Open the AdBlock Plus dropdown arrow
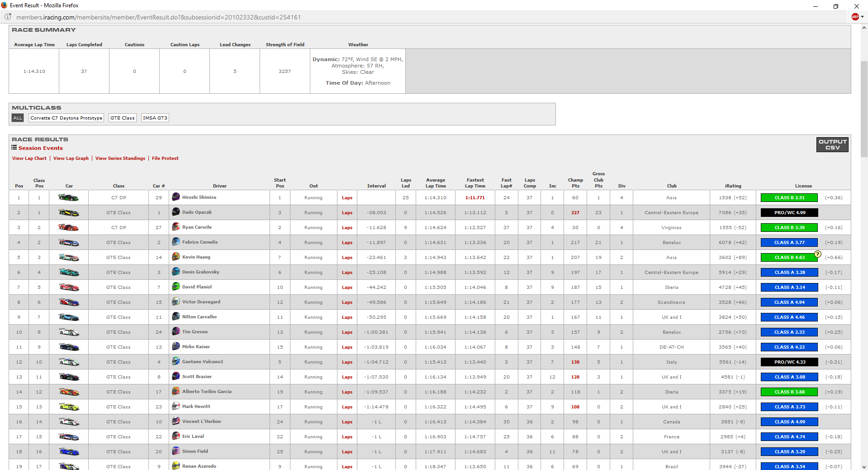Image resolution: width=868 pixels, height=470 pixels. (x=863, y=17)
